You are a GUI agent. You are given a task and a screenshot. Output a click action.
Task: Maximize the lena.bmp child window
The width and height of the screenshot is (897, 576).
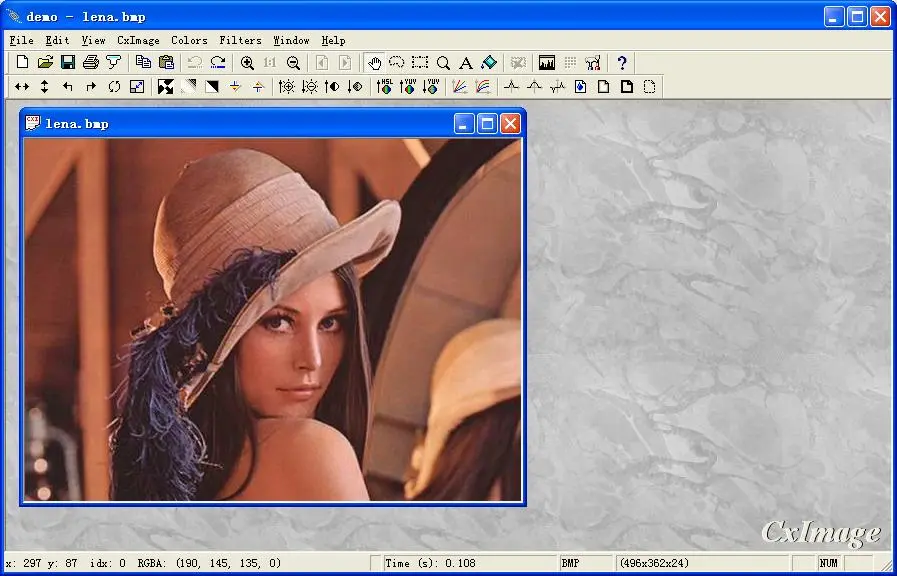coord(487,123)
